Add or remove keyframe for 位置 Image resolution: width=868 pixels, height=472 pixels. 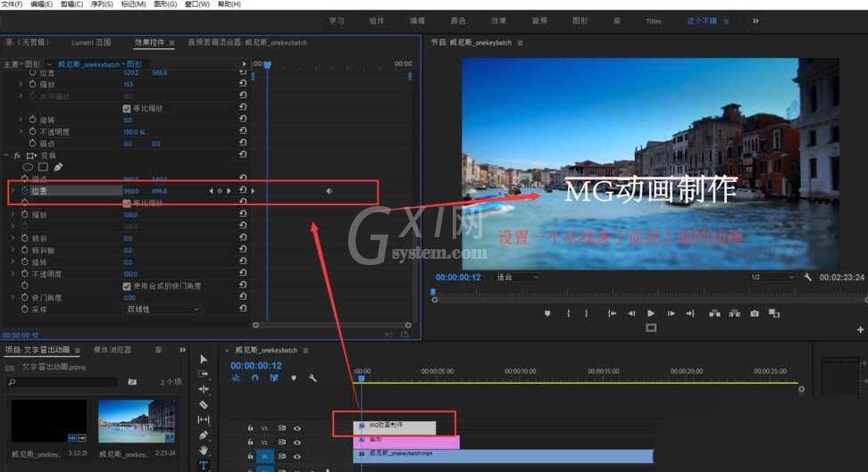click(220, 191)
